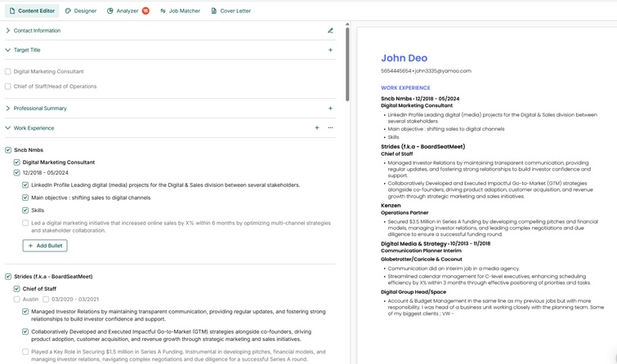Click the Main objective bullet text in editor
This screenshot has width=617, height=364.
click(x=91, y=198)
